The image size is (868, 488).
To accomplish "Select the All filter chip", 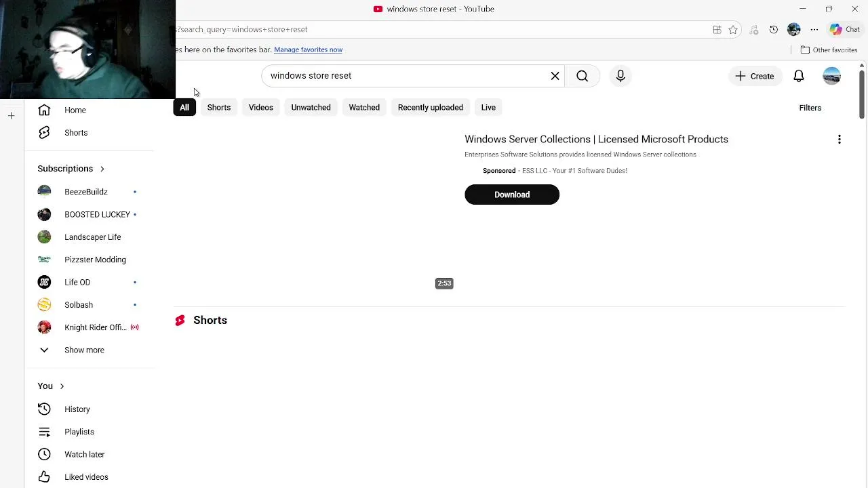I will pyautogui.click(x=184, y=108).
